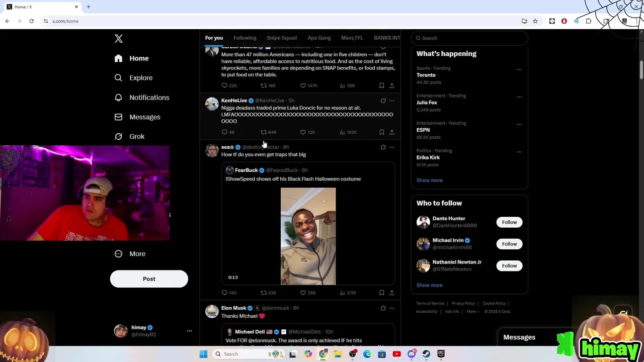This screenshot has width=644, height=362.
Task: Open more options on Elon Musk post
Action: 392,308
